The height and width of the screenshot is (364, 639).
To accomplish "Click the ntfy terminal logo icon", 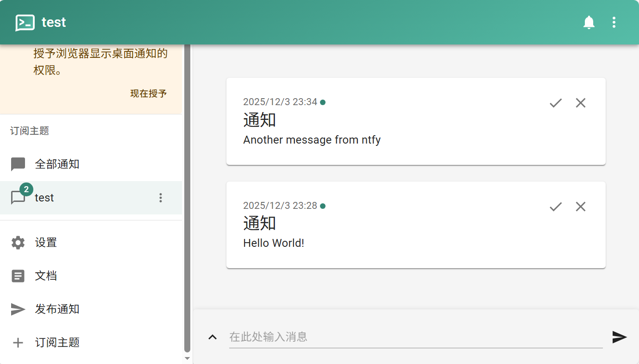I will pyautogui.click(x=25, y=22).
